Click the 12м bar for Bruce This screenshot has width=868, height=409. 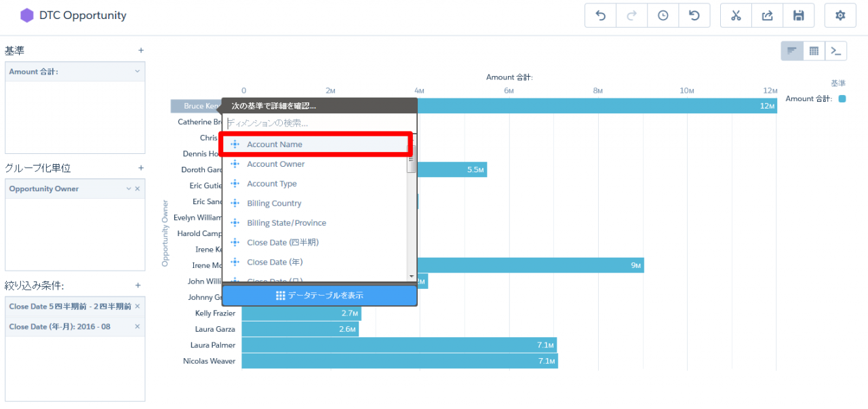coord(597,106)
